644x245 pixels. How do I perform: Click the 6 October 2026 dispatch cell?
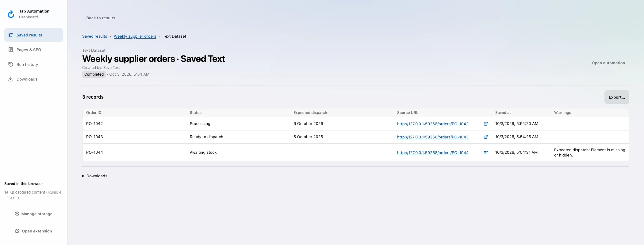308,124
